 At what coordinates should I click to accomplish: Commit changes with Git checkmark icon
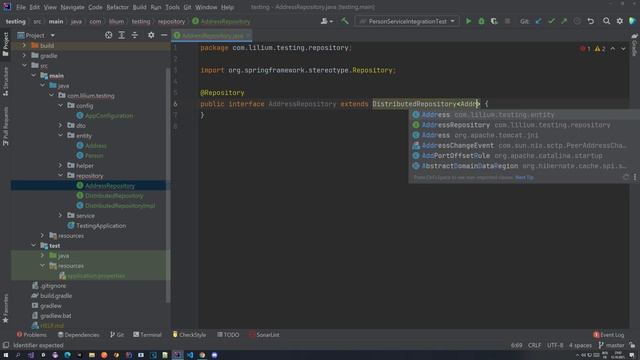(551, 21)
